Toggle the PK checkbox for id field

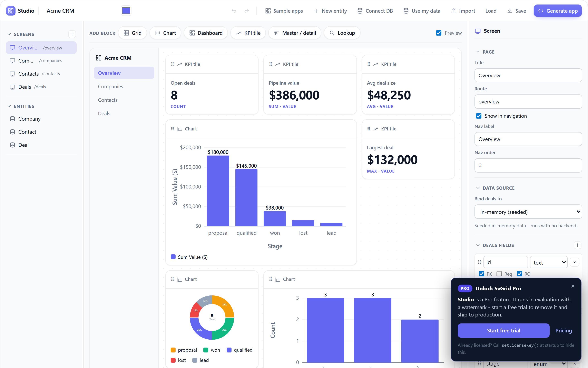482,274
